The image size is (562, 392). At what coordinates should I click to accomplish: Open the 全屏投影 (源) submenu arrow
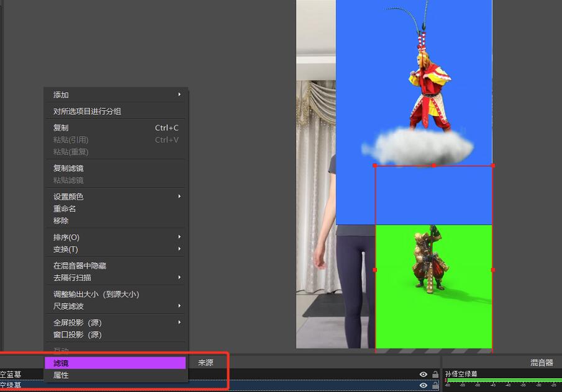pos(179,322)
